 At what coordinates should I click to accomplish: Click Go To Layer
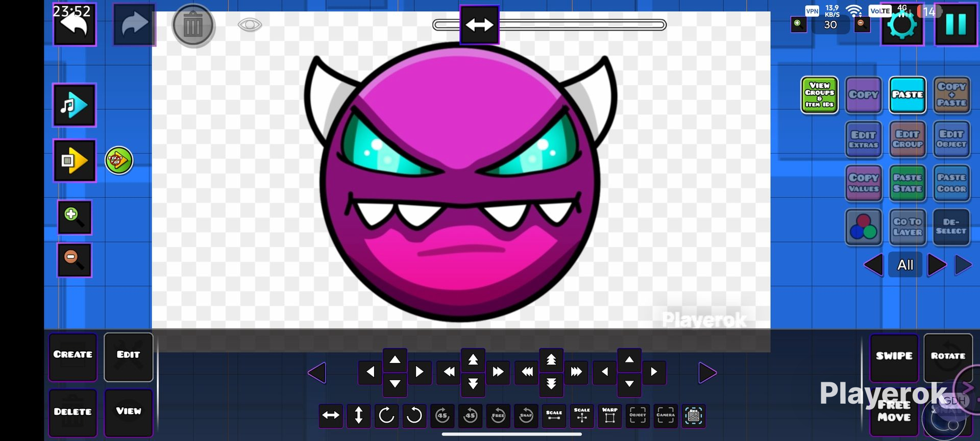click(908, 227)
